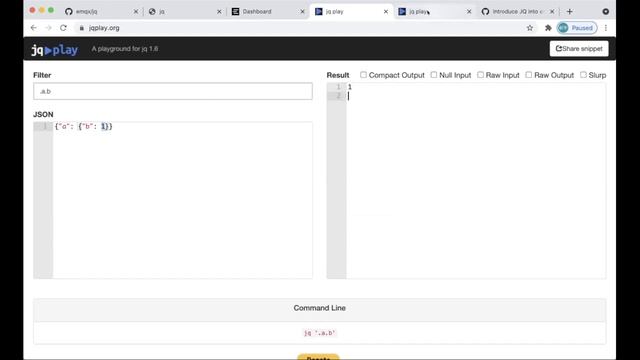Click the Paused profile button

577,28
